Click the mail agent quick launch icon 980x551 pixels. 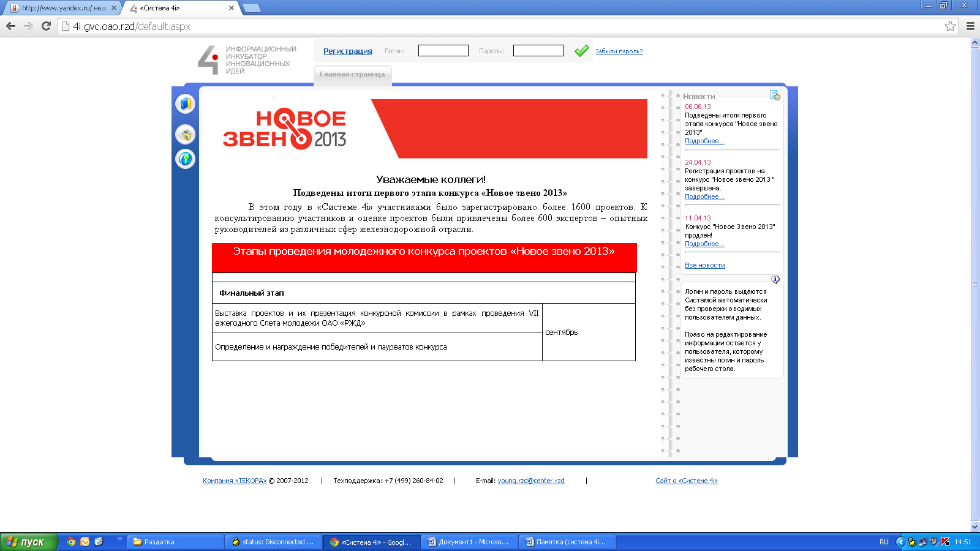pos(85,542)
